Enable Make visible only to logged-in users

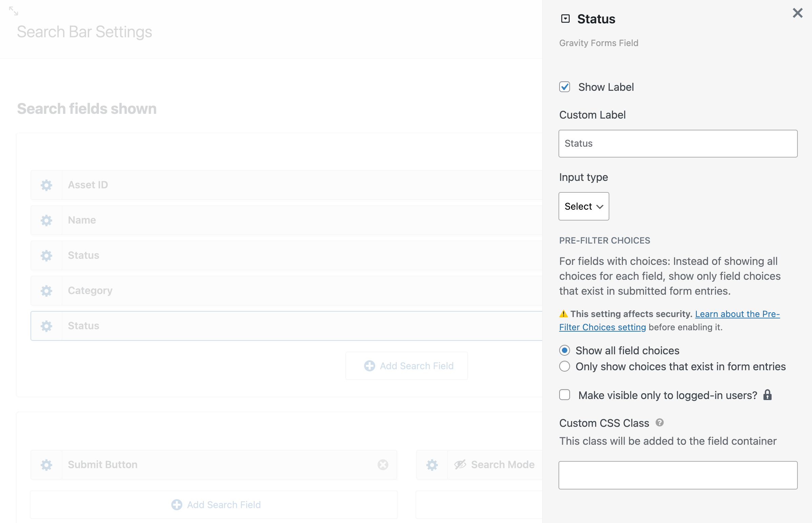pos(565,395)
